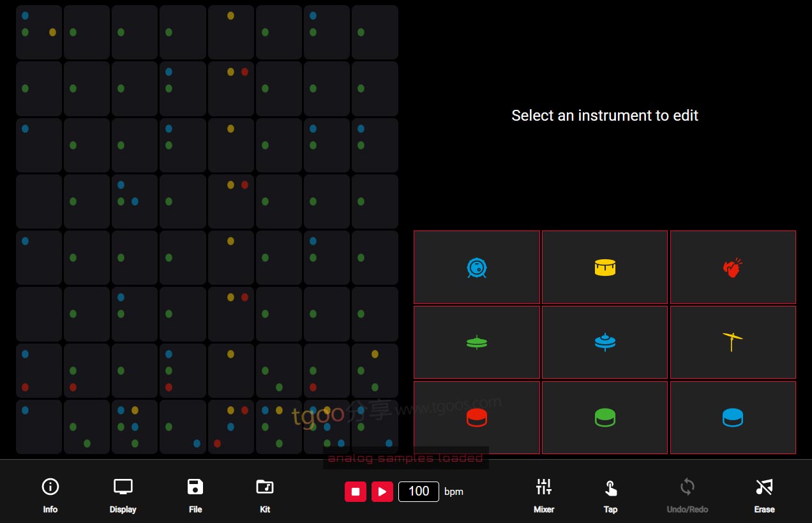Choose the yellow crash cymbal instrument
The height and width of the screenshot is (523, 812).
733,343
